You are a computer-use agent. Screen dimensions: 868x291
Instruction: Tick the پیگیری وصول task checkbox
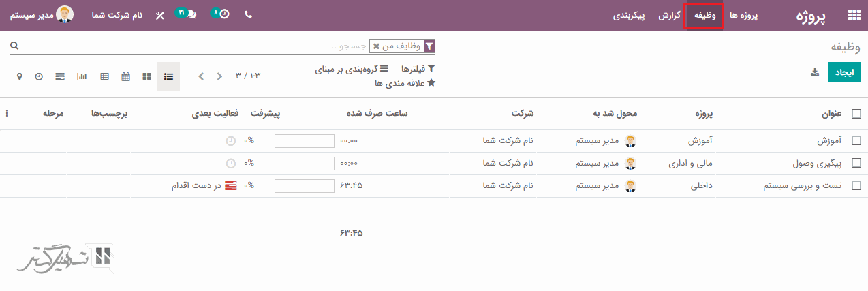856,164
